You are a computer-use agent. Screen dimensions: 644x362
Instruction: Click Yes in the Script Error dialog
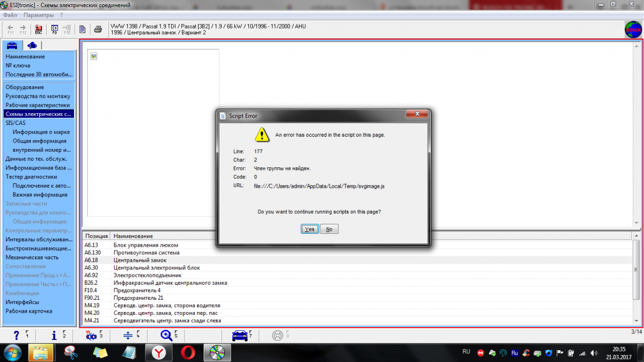310,229
